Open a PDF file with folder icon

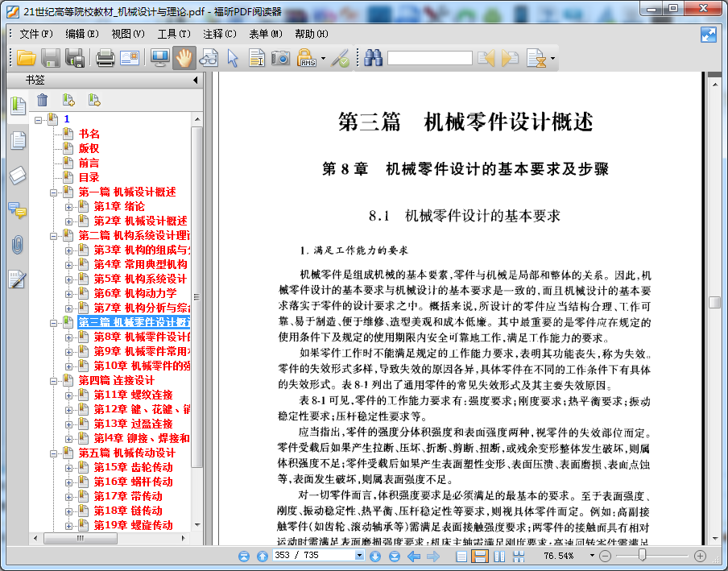[x=27, y=58]
